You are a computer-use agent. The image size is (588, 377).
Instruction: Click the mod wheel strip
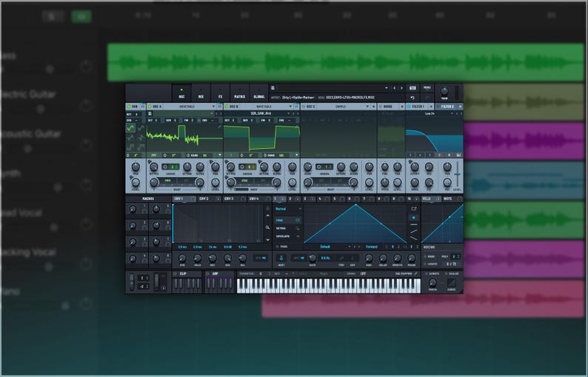pyautogui.click(x=157, y=282)
